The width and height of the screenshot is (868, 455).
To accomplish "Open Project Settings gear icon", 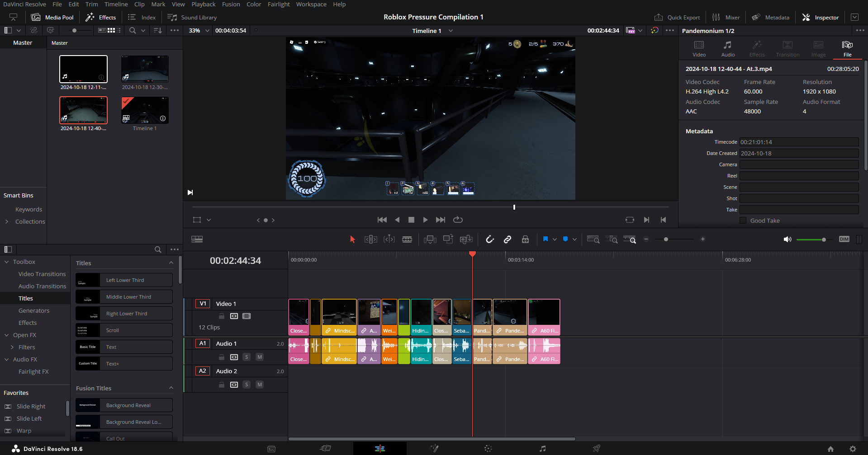I will tap(853, 449).
